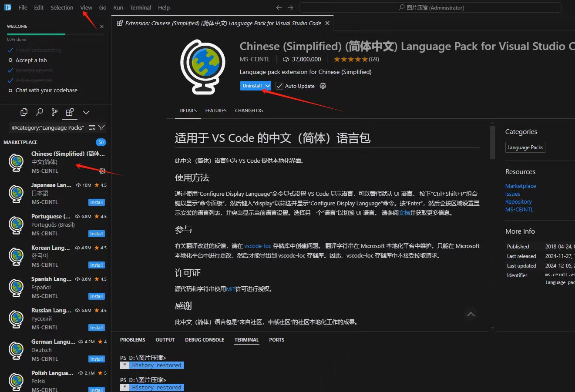Install the Korean language pack
Screen dimensions: 575x392
pyautogui.click(x=96, y=265)
